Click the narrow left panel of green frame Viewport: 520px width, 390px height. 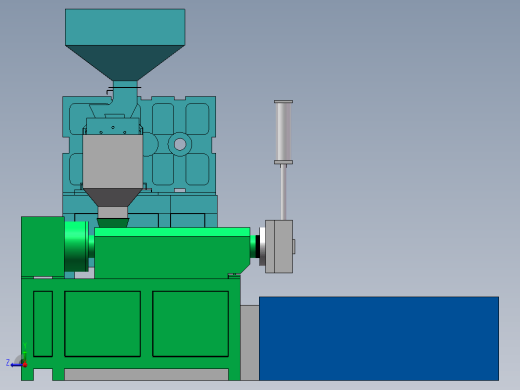coord(43,324)
